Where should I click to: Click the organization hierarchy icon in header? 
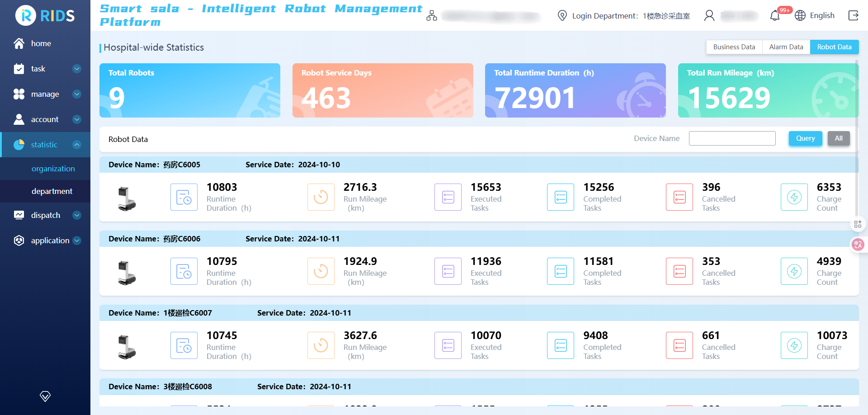[x=432, y=16]
